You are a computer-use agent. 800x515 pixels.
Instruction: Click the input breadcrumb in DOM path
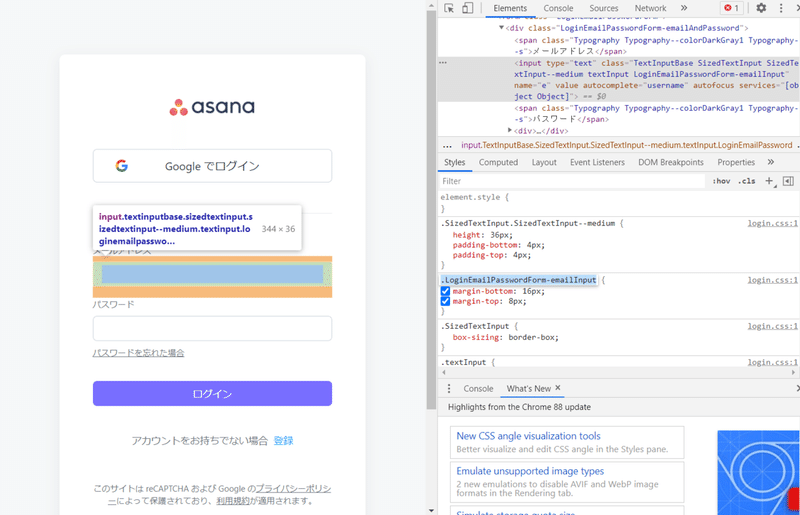tap(627, 145)
